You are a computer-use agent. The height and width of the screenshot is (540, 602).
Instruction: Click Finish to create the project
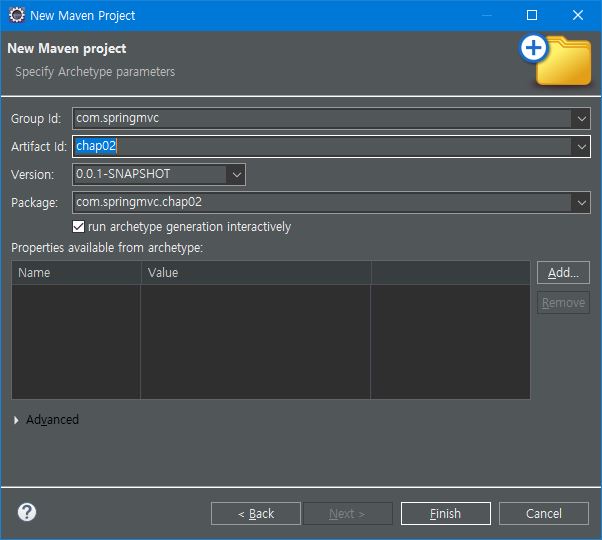446,514
